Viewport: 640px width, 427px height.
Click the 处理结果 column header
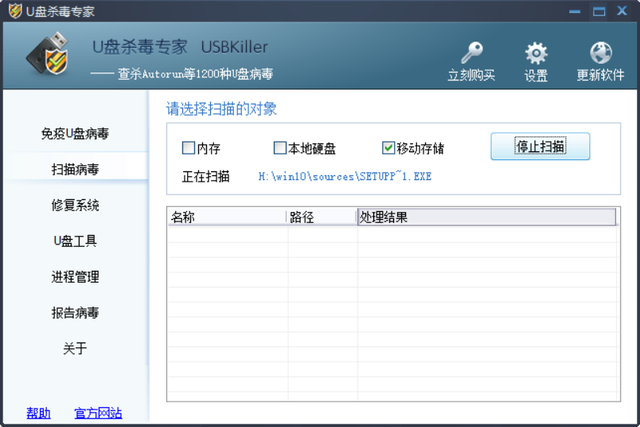click(x=487, y=217)
